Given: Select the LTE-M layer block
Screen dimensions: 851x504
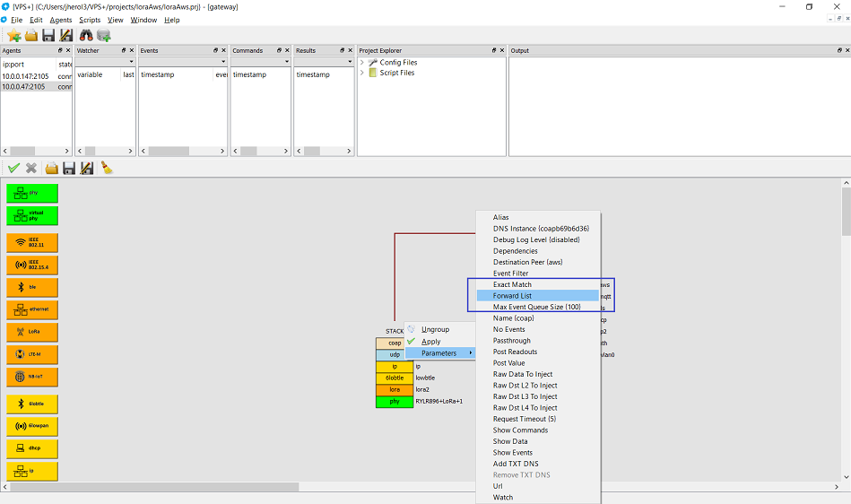Looking at the screenshot, I should pos(32,354).
